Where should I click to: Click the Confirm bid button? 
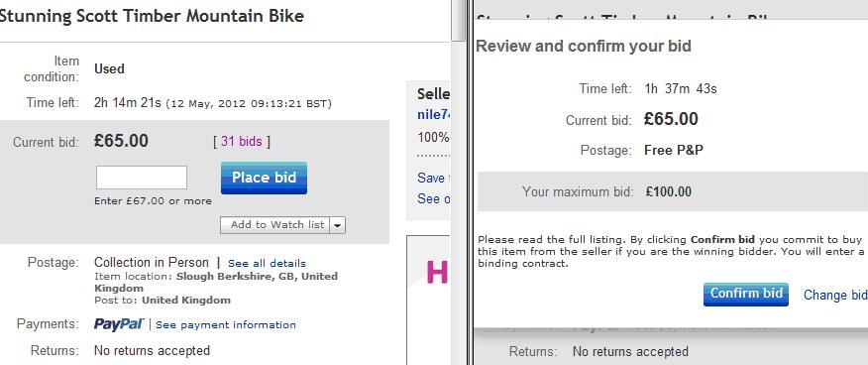pyautogui.click(x=746, y=295)
